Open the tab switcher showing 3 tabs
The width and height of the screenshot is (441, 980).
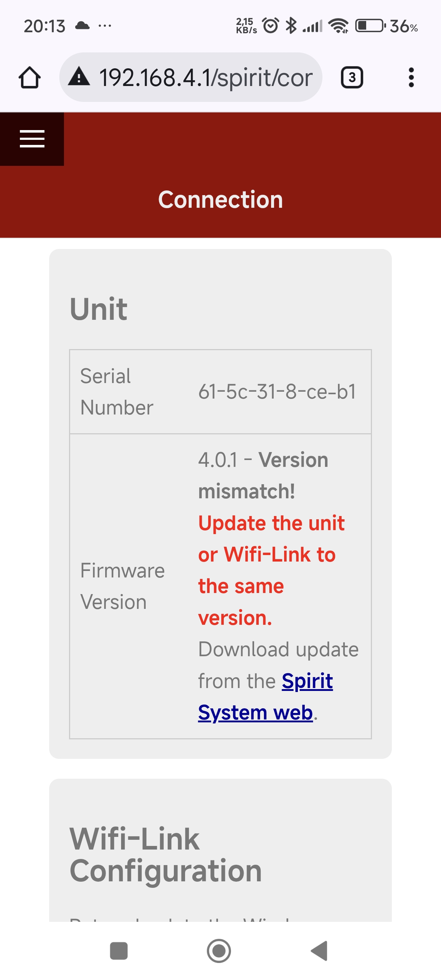(x=352, y=78)
